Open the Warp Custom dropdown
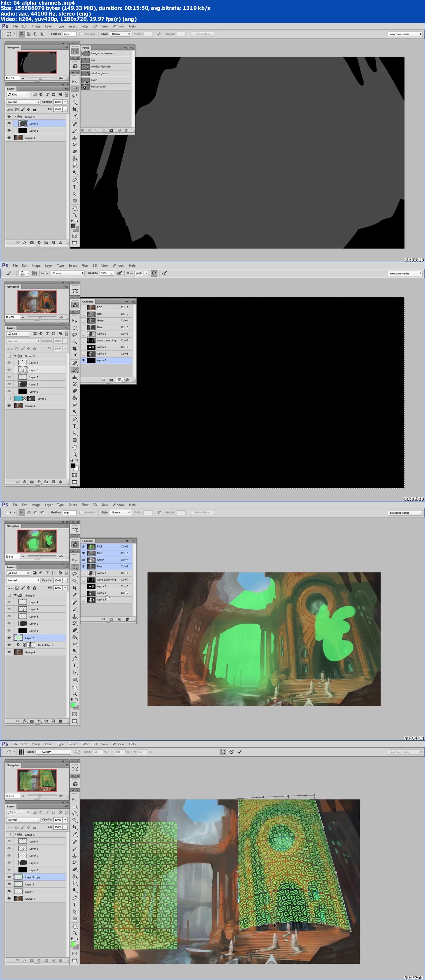Image resolution: width=425 pixels, height=980 pixels. click(x=53, y=752)
